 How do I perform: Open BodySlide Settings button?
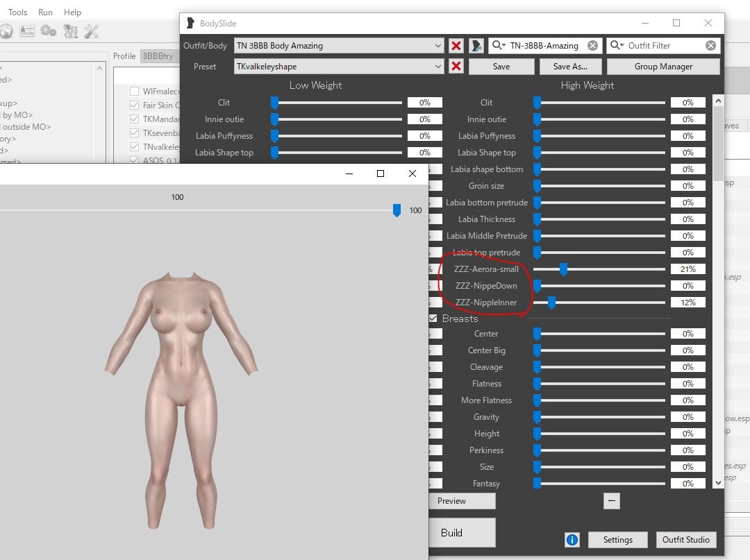point(617,539)
